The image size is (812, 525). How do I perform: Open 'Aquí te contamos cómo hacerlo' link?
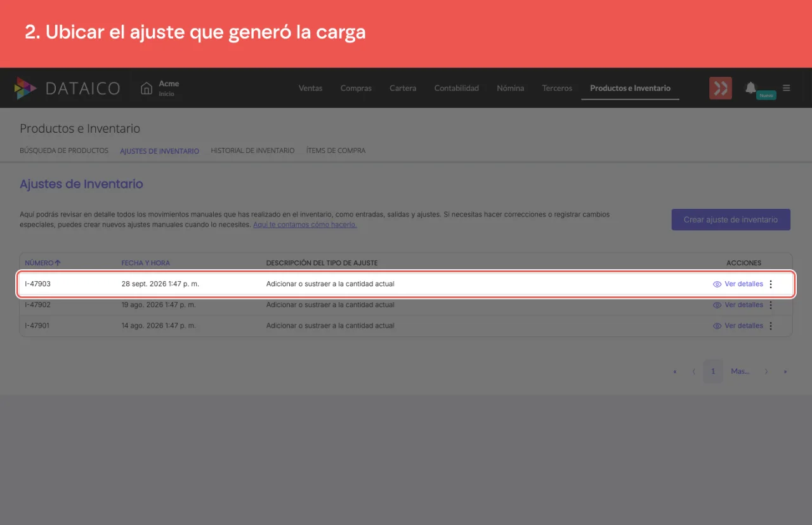coord(304,225)
